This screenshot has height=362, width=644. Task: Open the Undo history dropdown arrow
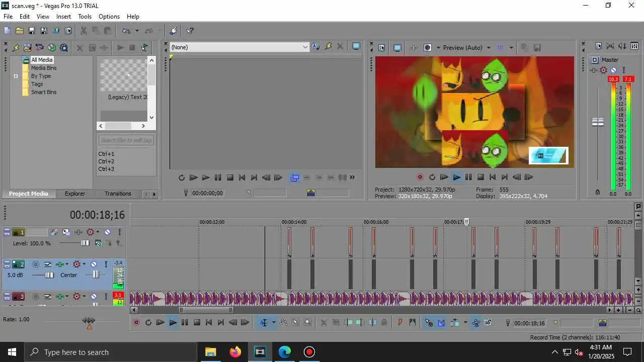click(x=137, y=31)
